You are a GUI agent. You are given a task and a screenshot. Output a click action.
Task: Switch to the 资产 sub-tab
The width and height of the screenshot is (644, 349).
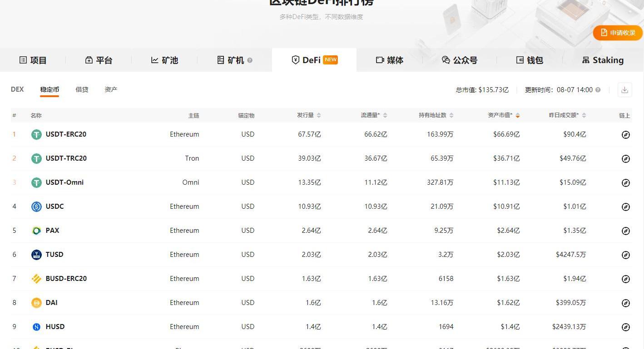[111, 89]
